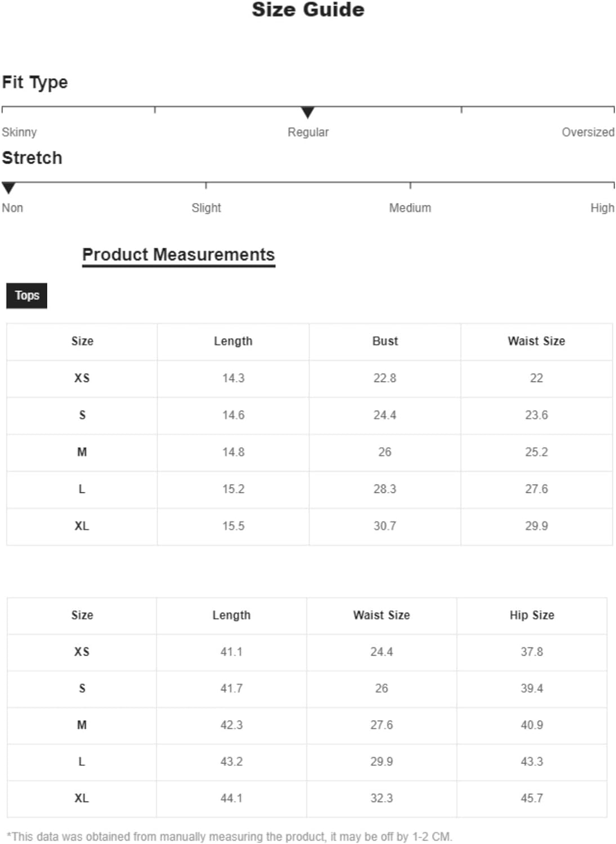Click the Medium label on Stretch scale
616x844 pixels.
pos(410,208)
